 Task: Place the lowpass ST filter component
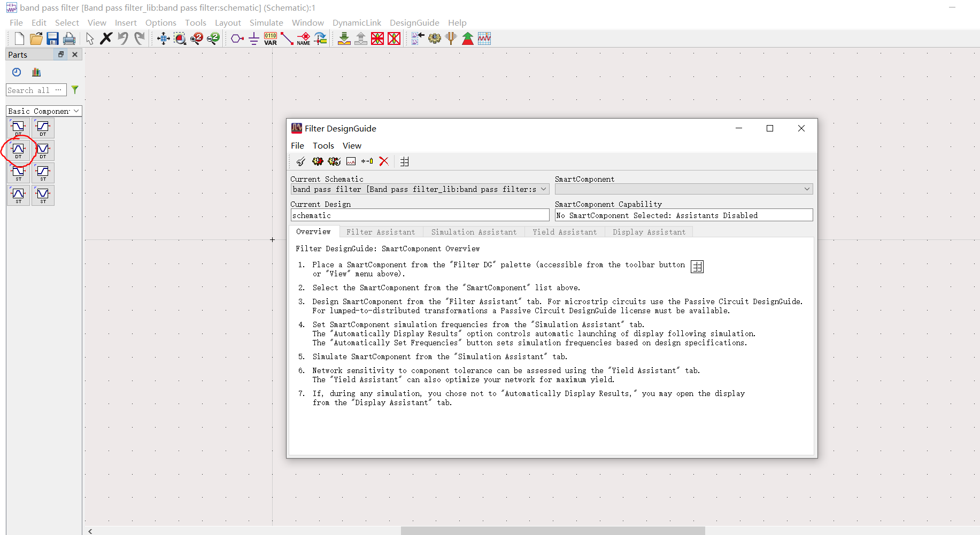(x=19, y=173)
